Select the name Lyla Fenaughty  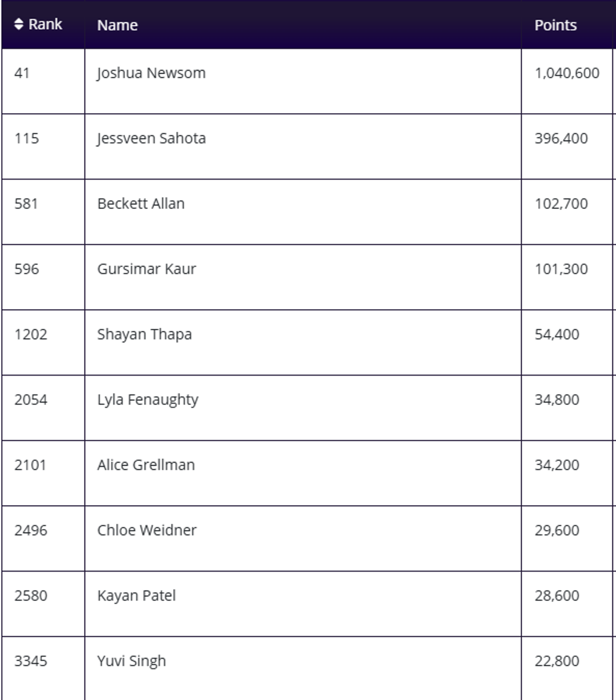tap(148, 400)
